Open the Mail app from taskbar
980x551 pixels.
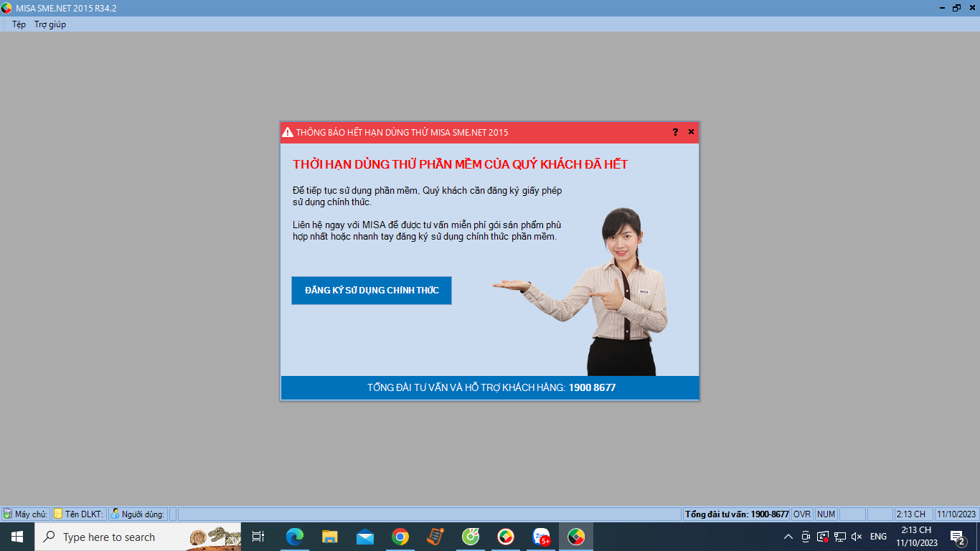pyautogui.click(x=365, y=537)
